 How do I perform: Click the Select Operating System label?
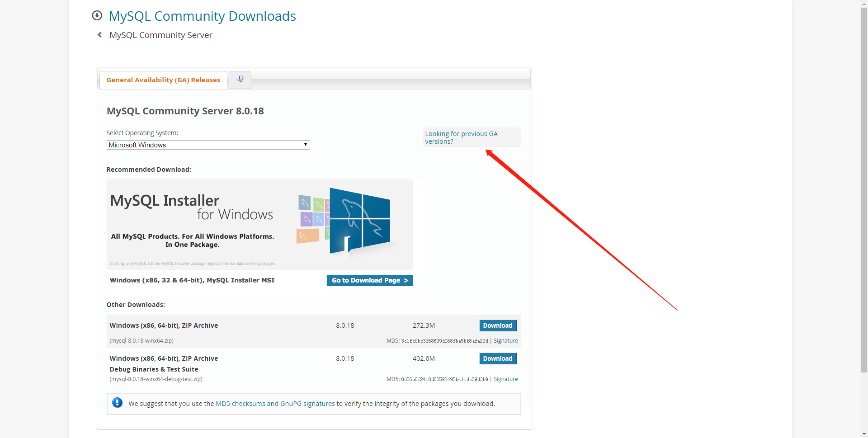[x=142, y=133]
